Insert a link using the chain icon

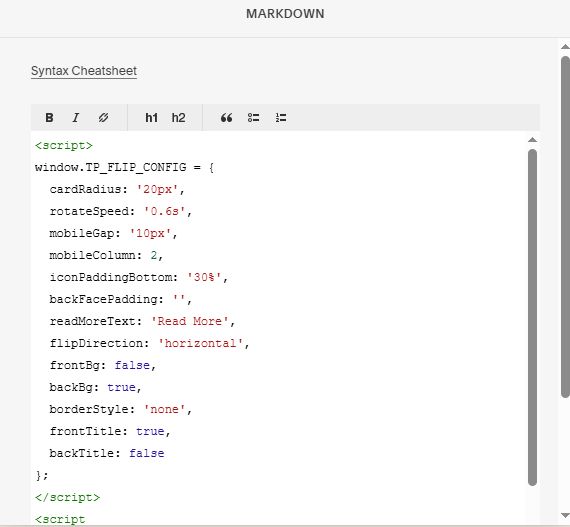pyautogui.click(x=103, y=118)
